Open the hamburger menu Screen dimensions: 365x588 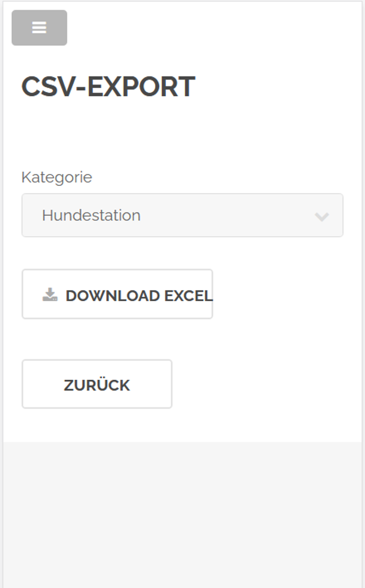[39, 28]
